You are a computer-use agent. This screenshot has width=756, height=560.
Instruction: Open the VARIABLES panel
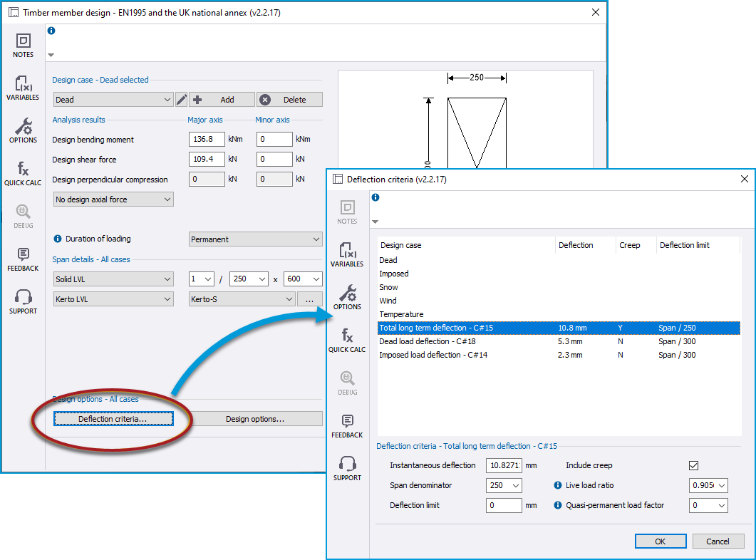pyautogui.click(x=23, y=87)
